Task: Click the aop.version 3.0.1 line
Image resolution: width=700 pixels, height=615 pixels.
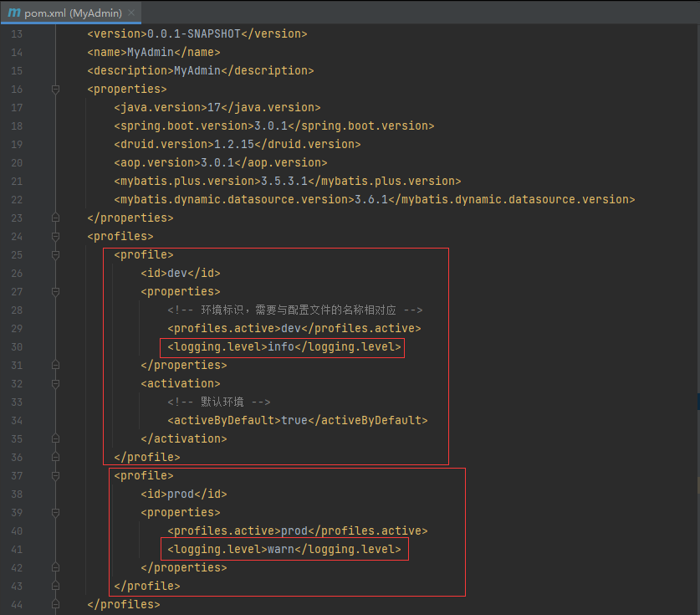Action: tap(221, 162)
